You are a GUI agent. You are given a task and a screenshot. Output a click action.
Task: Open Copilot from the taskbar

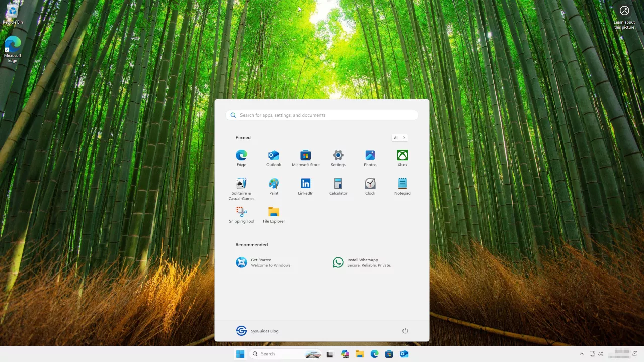[345, 354]
